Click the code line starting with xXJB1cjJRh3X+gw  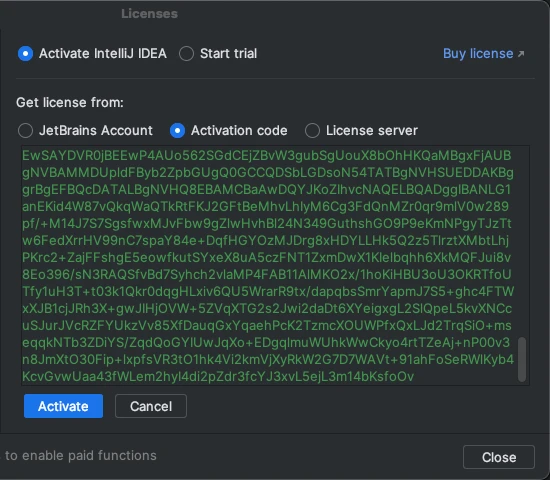click(267, 308)
